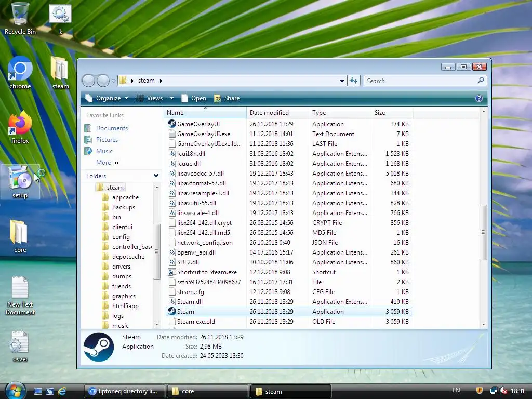Screen dimensions: 532x399
Task: Click the folder tree scrollbar thumb
Action: tap(156, 251)
